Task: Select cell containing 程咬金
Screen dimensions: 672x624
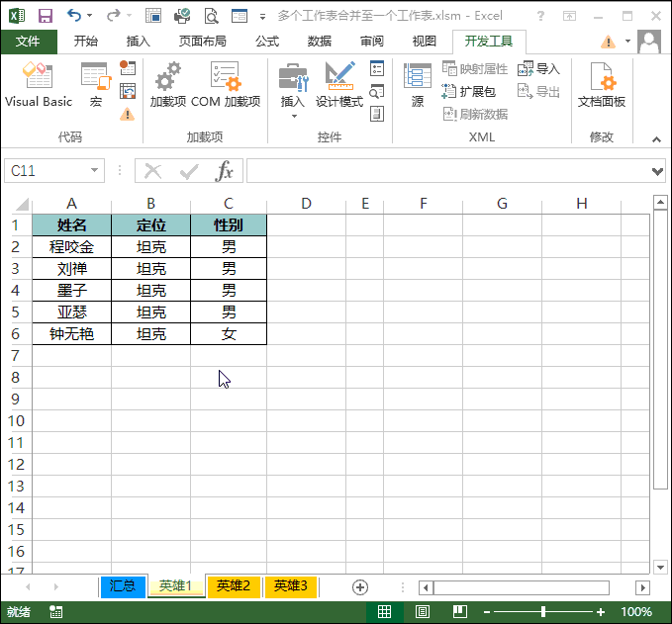Action: [x=71, y=247]
